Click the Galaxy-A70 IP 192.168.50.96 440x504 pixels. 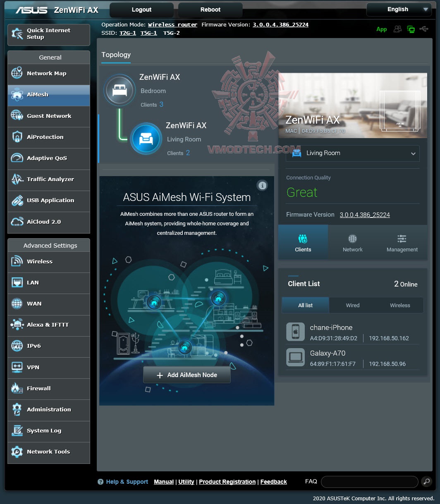click(x=387, y=364)
